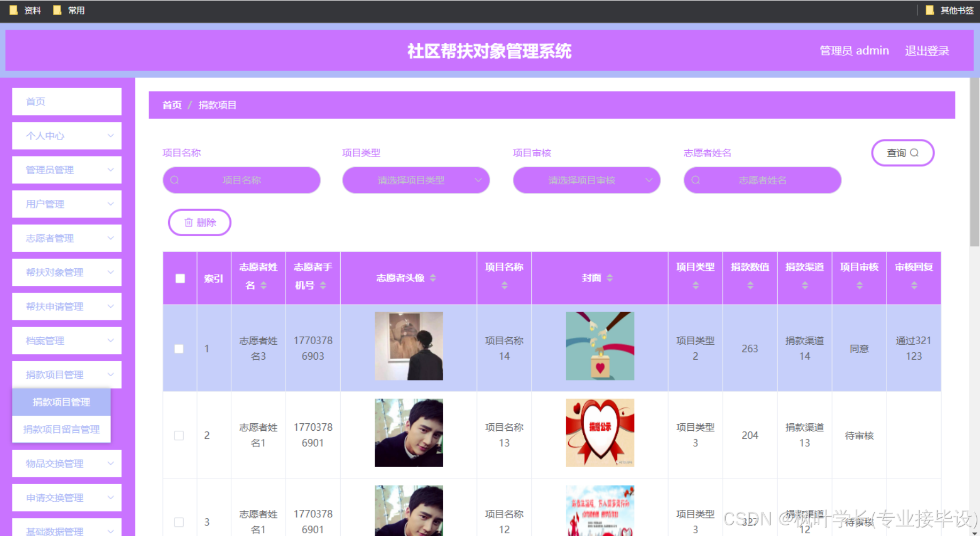Screen dimensions: 980x536
Task: Click the 管理员 admin account label
Action: [x=854, y=51]
